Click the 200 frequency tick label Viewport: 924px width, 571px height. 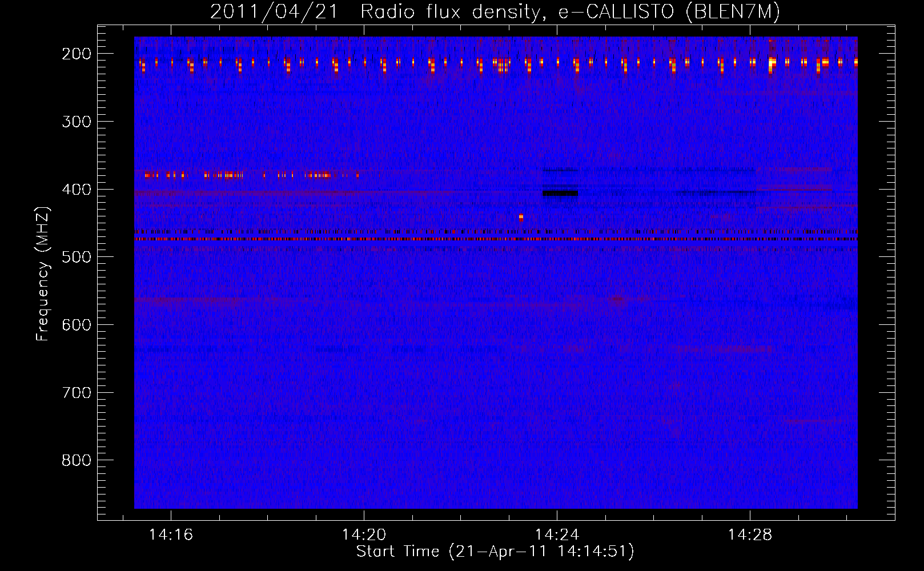coord(76,54)
